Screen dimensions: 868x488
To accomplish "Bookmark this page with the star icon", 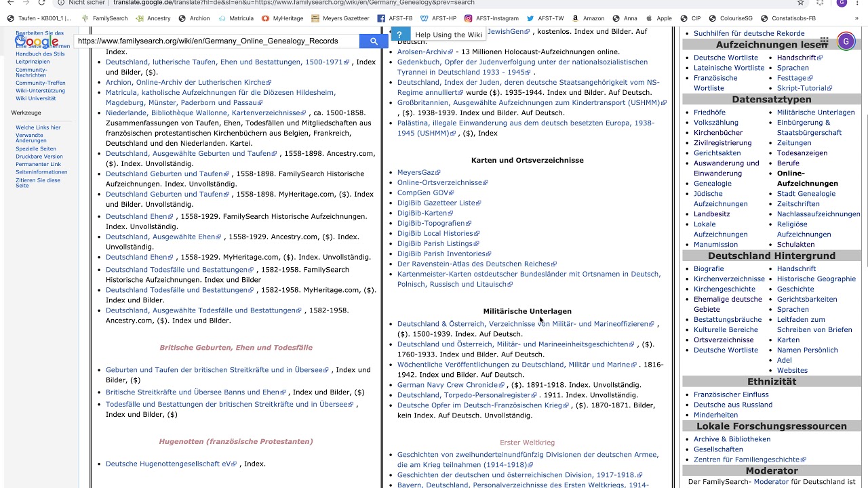I will tap(801, 3).
